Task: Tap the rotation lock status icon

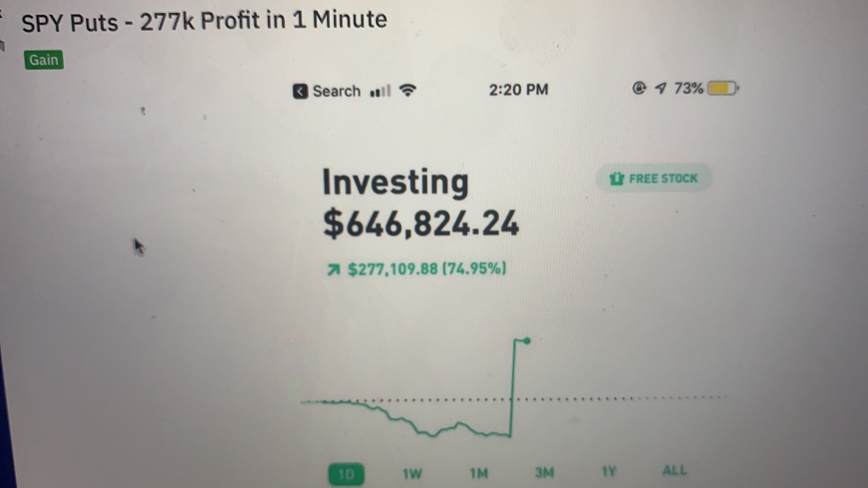Action: (639, 88)
